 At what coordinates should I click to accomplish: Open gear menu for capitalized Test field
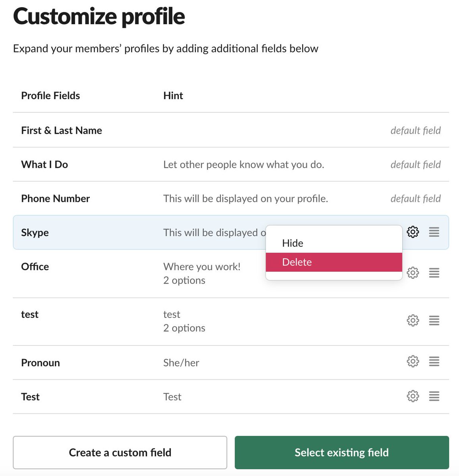pos(413,396)
